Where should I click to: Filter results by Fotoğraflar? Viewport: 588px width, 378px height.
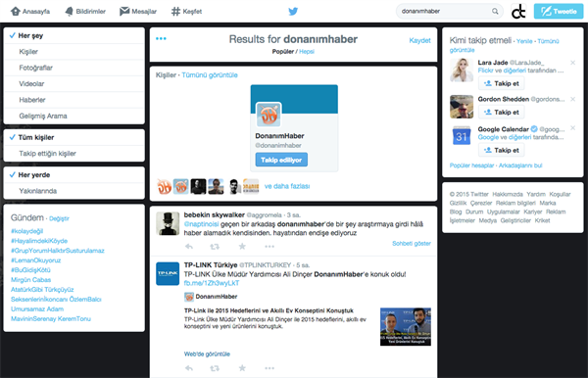coord(74,68)
